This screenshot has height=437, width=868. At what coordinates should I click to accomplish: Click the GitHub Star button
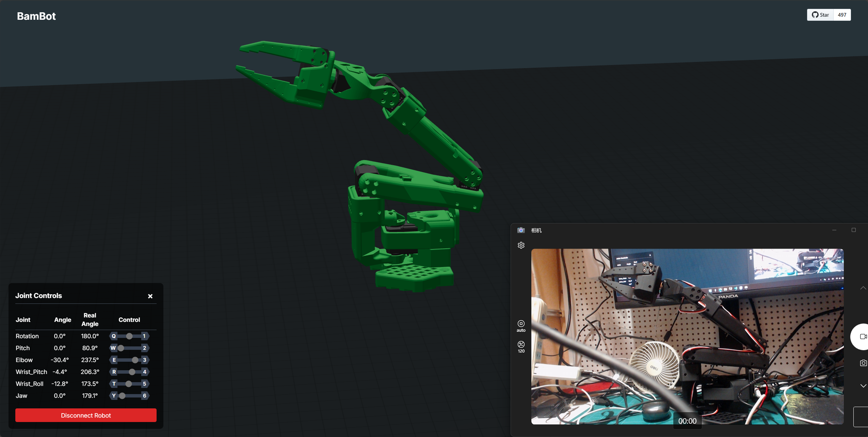(820, 15)
